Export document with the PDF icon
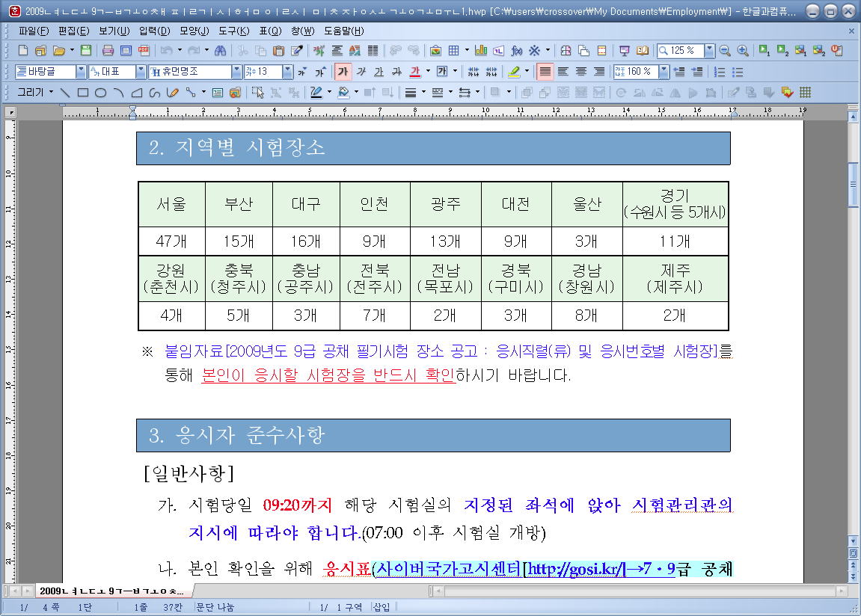 144,51
